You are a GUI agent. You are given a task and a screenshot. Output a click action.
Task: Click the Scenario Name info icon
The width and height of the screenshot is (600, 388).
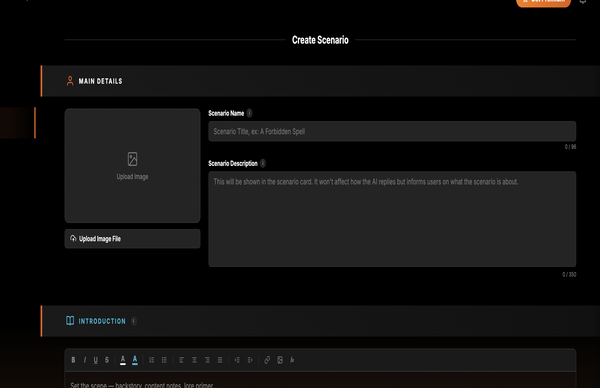[249, 113]
